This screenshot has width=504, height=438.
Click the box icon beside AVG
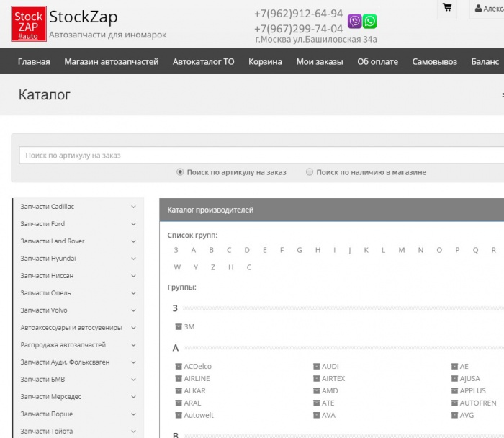454,415
